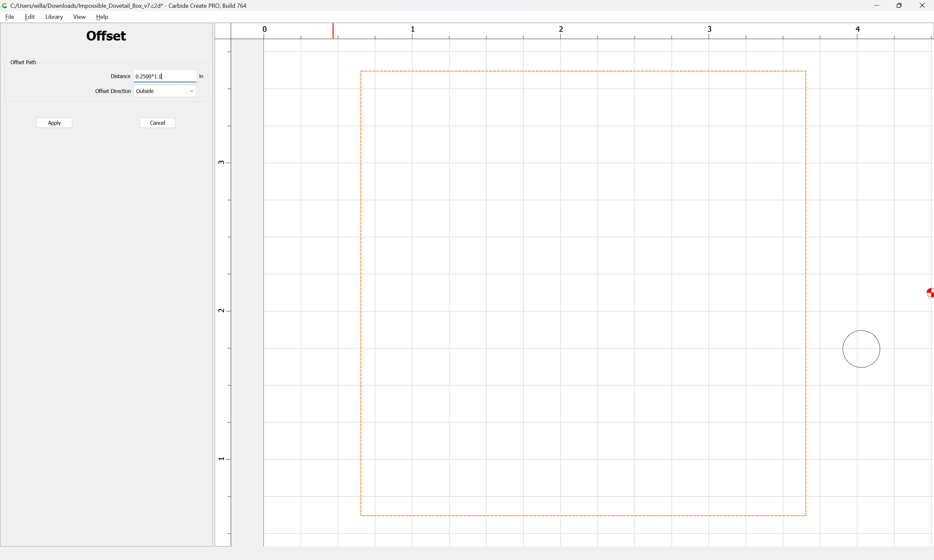The image size is (934, 560).
Task: Open the View menu
Action: tap(79, 17)
